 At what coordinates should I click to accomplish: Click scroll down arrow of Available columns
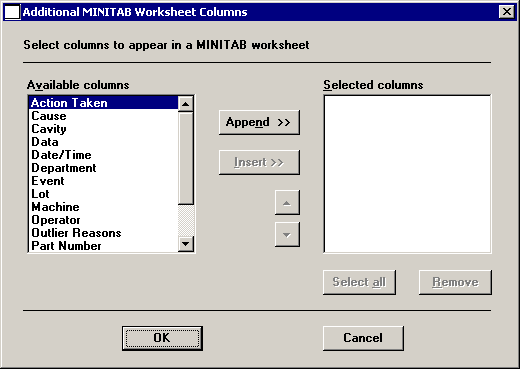pos(186,244)
